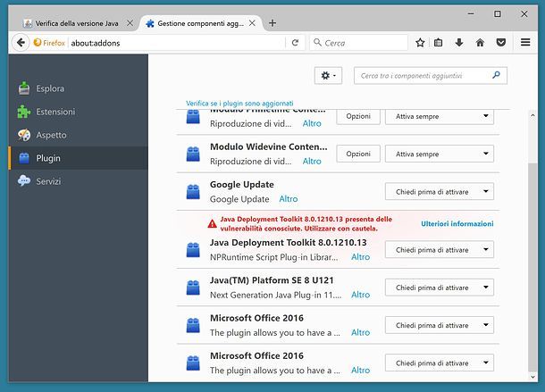Click Java Deployment Toolkit 8.0.1210.13 plugin title

point(289,243)
